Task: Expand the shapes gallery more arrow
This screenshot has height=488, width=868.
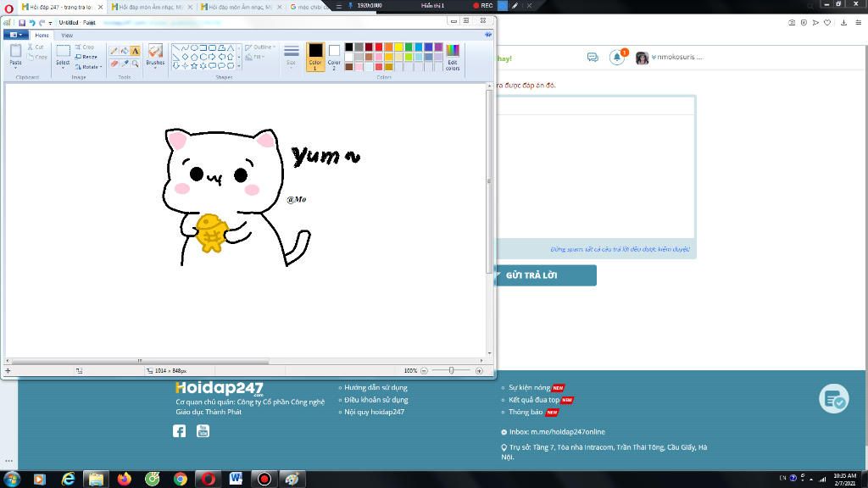Action: (x=238, y=66)
